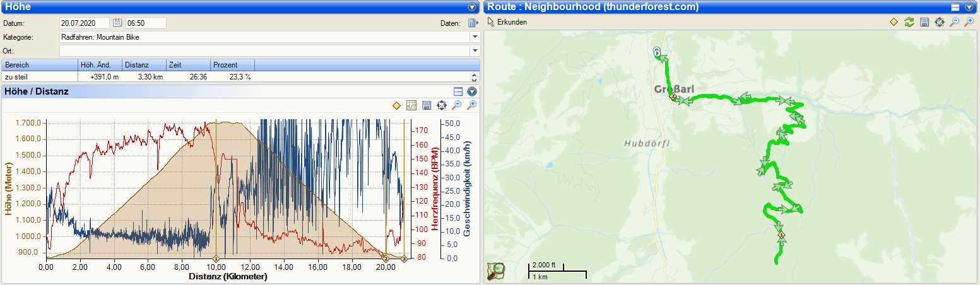
Task: Click lap marker 1 on chart axis
Action: pyautogui.click(x=216, y=259)
